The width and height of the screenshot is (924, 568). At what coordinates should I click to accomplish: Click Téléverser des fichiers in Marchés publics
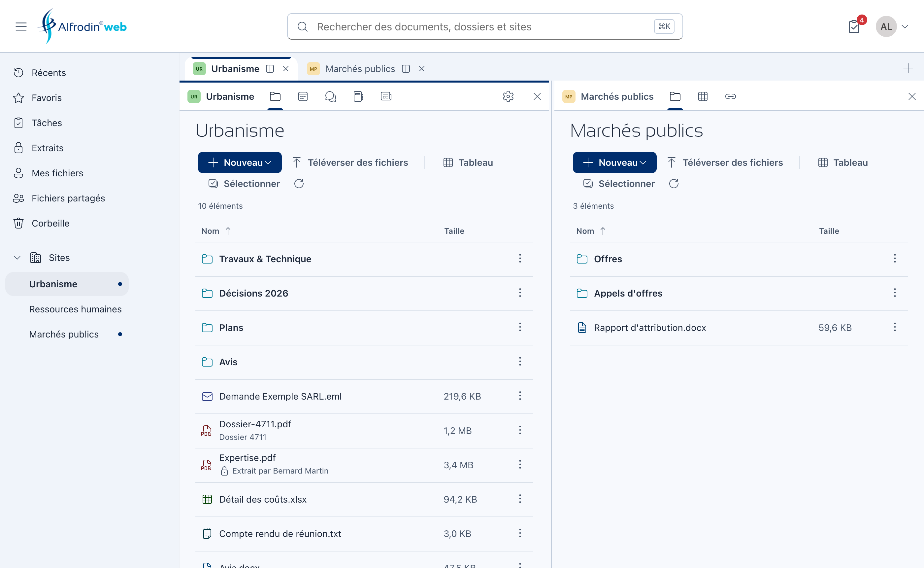click(x=725, y=163)
